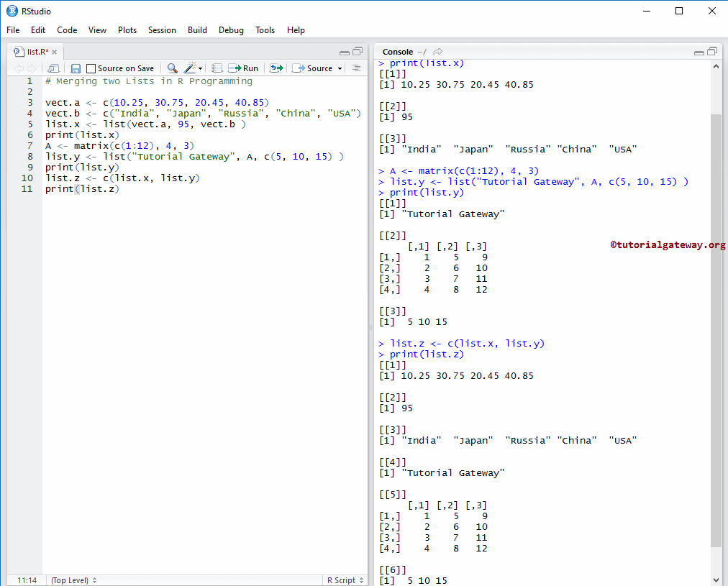This screenshot has height=586, width=728.
Task: Click the console working directory arrow icon
Action: pos(438,52)
